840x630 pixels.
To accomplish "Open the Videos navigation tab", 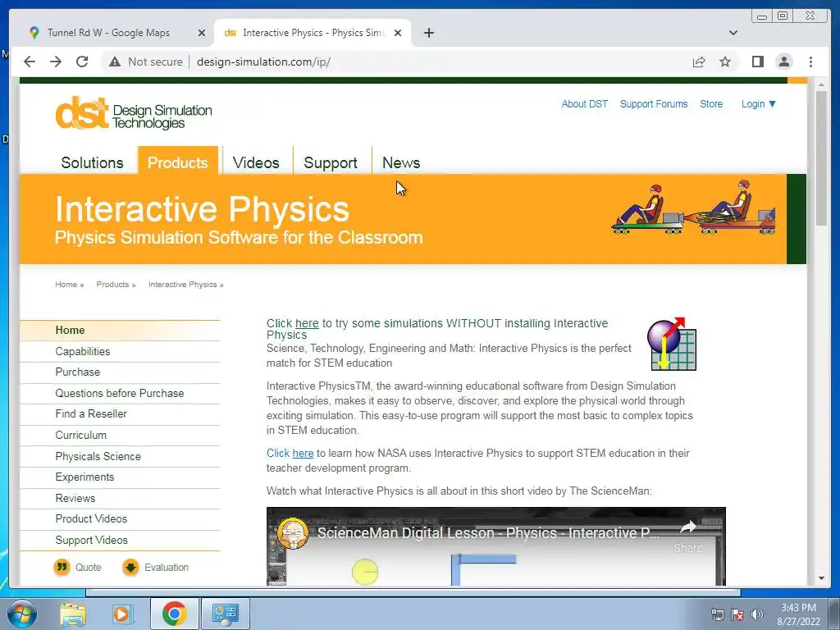I will point(256,162).
